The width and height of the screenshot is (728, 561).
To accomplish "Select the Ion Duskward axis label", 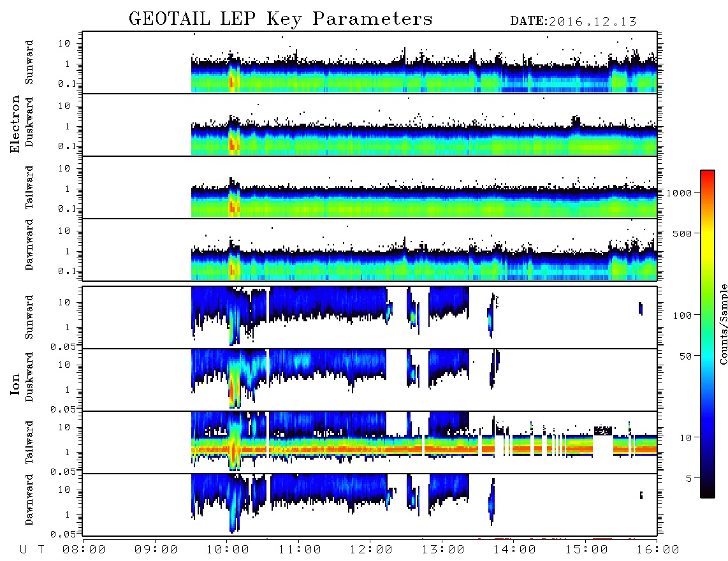I will pyautogui.click(x=29, y=377).
